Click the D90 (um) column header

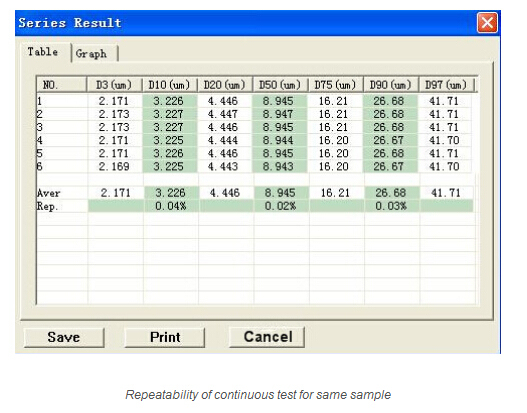pyautogui.click(x=391, y=85)
